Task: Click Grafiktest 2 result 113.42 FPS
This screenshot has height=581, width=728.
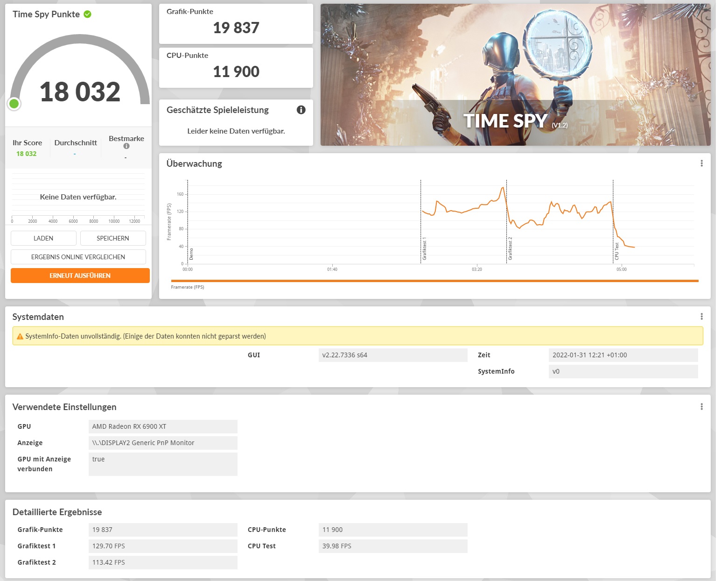Action: 163,562
